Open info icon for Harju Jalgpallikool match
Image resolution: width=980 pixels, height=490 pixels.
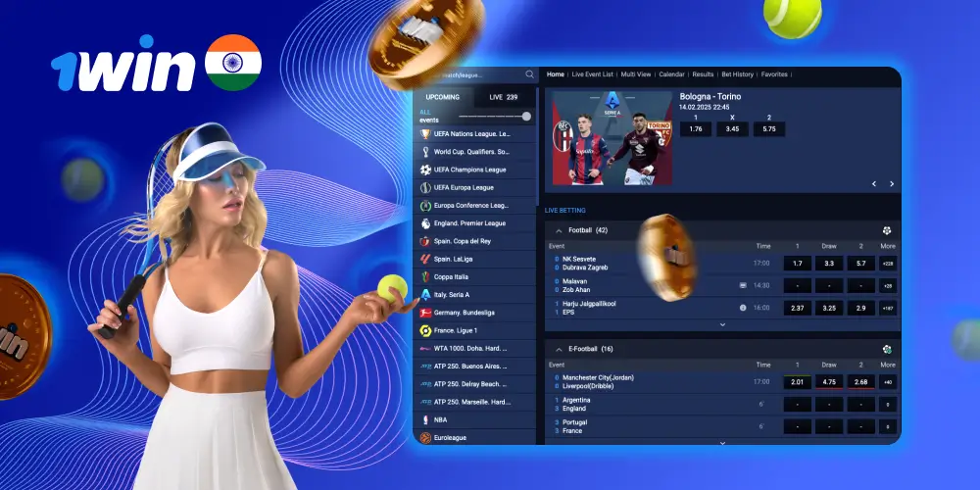pos(743,308)
